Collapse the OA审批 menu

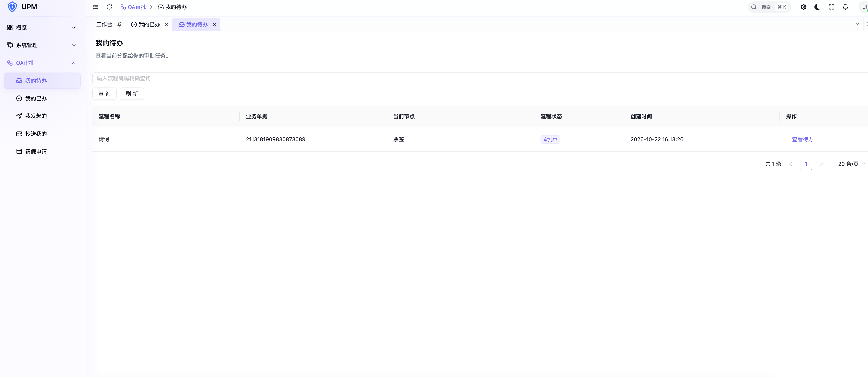tap(42, 63)
